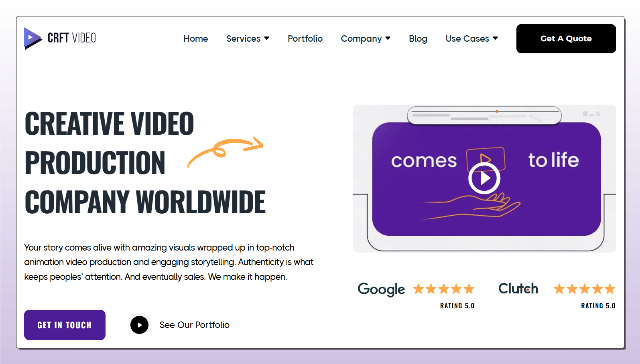Click the CRFT VIDEO brand name text
640x364 pixels.
click(71, 38)
